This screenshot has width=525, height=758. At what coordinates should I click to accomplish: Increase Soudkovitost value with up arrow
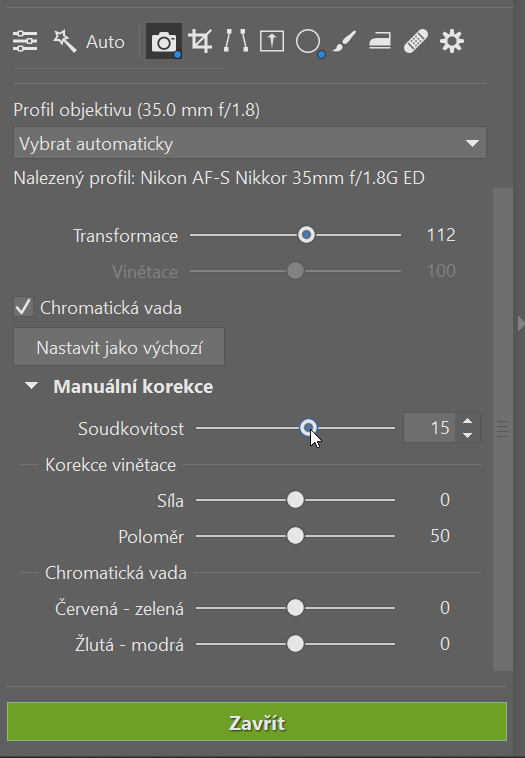pos(467,422)
